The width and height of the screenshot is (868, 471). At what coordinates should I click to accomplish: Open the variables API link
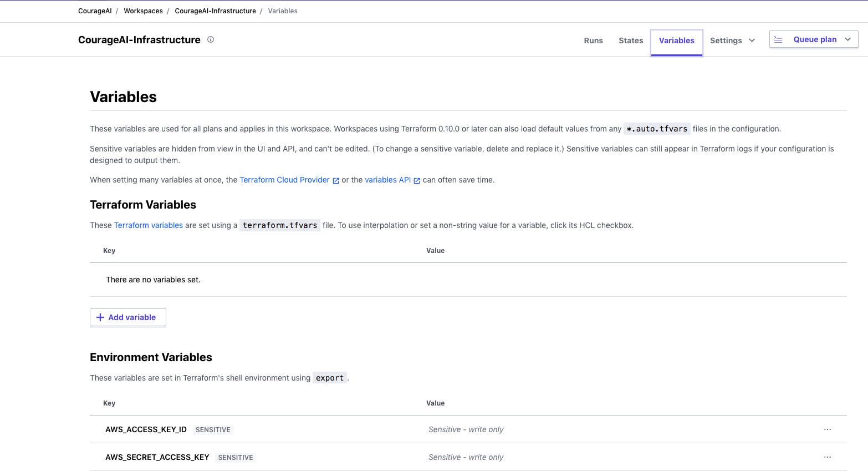tap(388, 180)
